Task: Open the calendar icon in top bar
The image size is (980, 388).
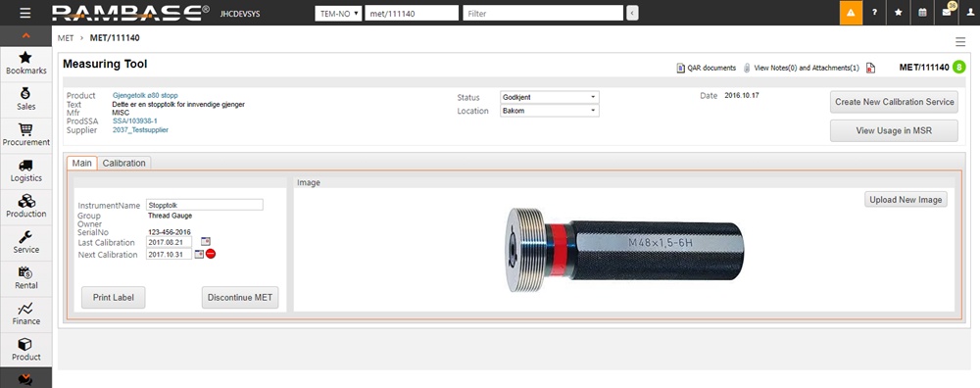Action: click(x=922, y=13)
